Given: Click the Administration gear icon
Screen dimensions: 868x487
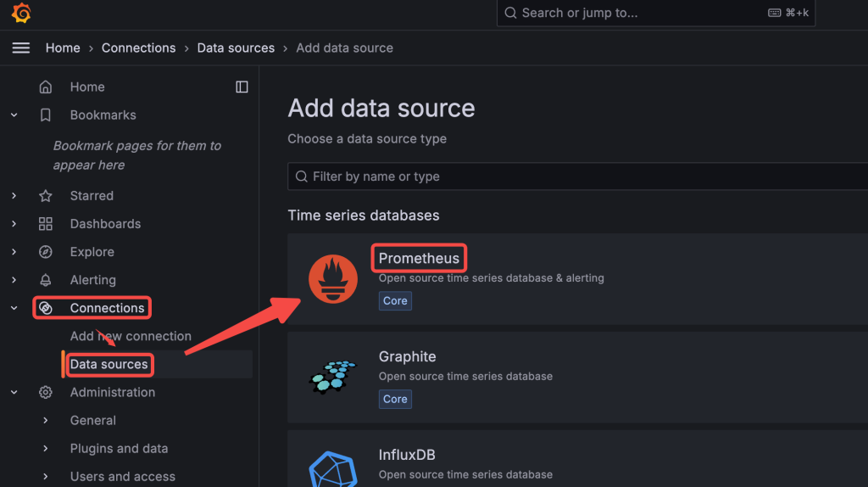Looking at the screenshot, I should 46,392.
